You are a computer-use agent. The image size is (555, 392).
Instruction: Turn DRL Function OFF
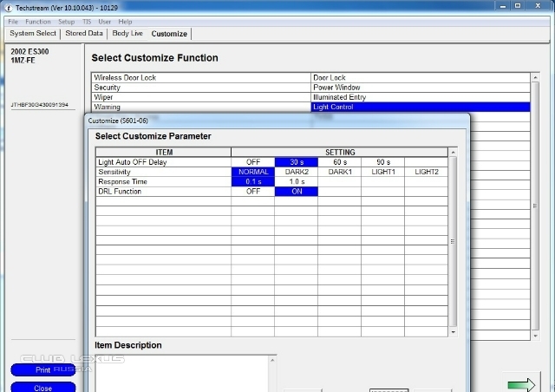point(252,191)
